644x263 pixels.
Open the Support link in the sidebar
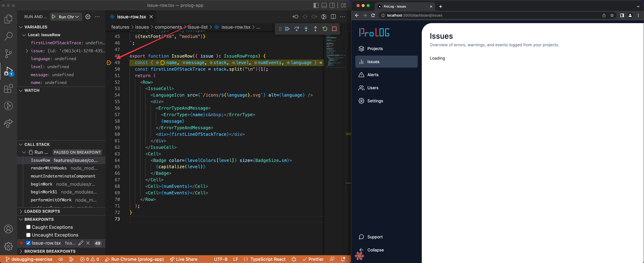pos(375,237)
